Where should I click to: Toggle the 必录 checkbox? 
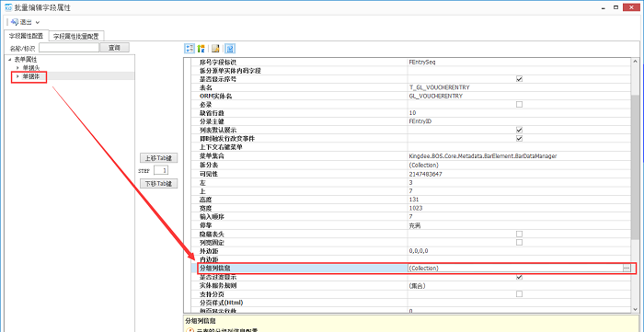[x=519, y=105]
